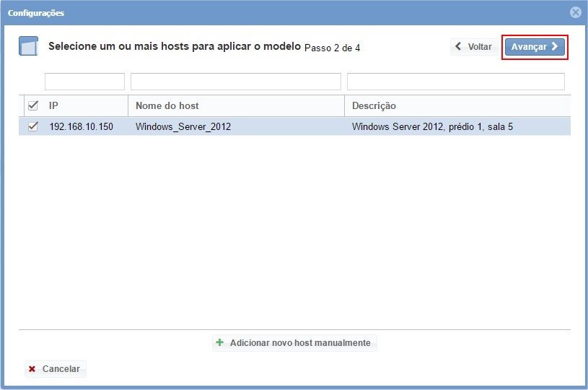Close the Configurações dialog with the X icon
Viewport: 588px width, 390px height.
point(575,12)
